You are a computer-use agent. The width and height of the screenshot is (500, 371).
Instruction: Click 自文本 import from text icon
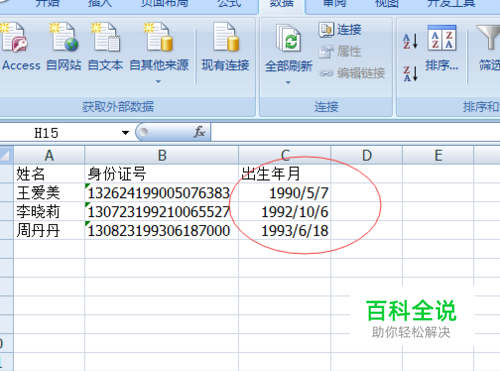click(105, 37)
